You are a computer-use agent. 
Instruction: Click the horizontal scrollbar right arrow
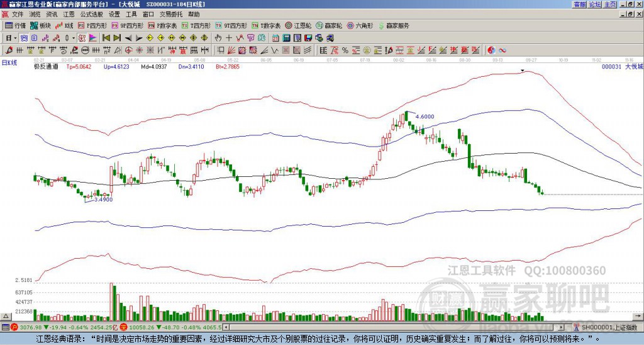click(x=562, y=327)
